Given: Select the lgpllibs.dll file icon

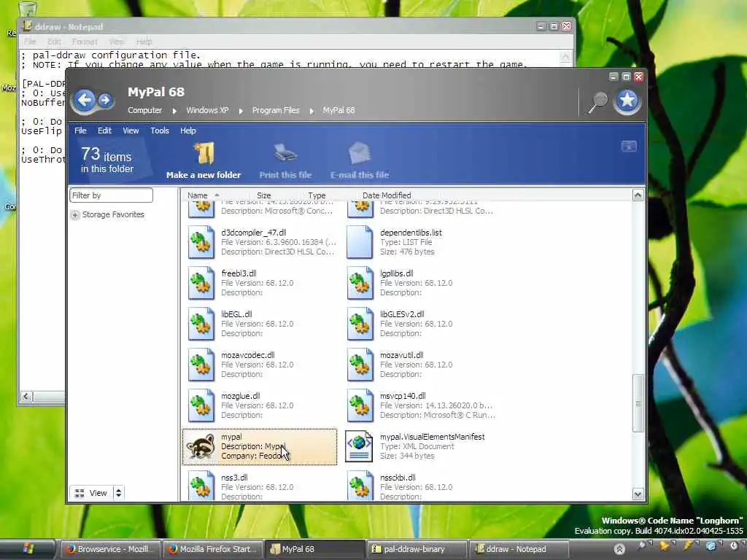Looking at the screenshot, I should 360,283.
